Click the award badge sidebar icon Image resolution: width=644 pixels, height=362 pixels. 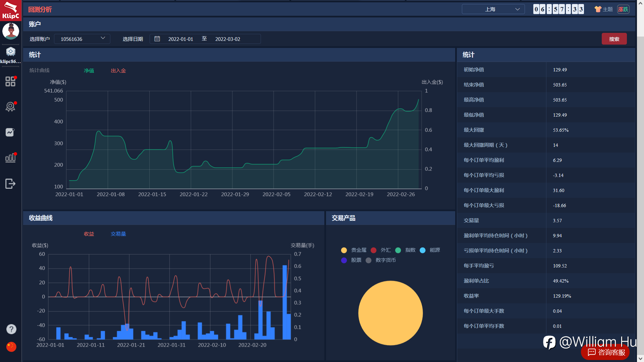[x=10, y=107]
